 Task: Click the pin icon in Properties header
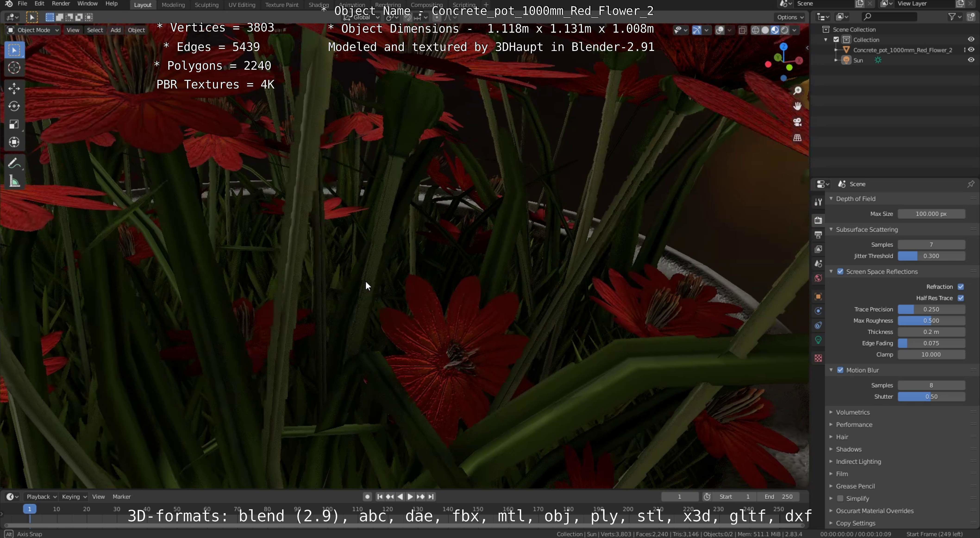[971, 184]
